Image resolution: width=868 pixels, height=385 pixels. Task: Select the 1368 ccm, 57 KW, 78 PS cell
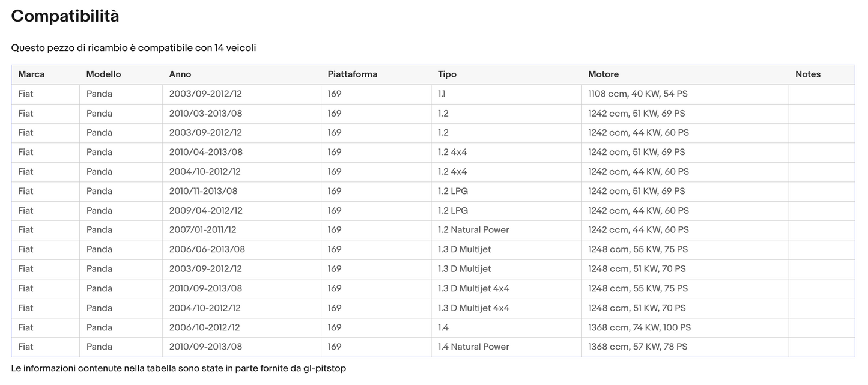637,347
